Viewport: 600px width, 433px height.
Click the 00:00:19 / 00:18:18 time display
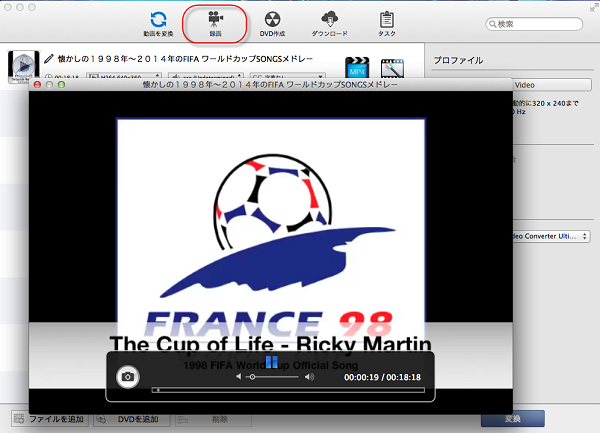pyautogui.click(x=382, y=377)
